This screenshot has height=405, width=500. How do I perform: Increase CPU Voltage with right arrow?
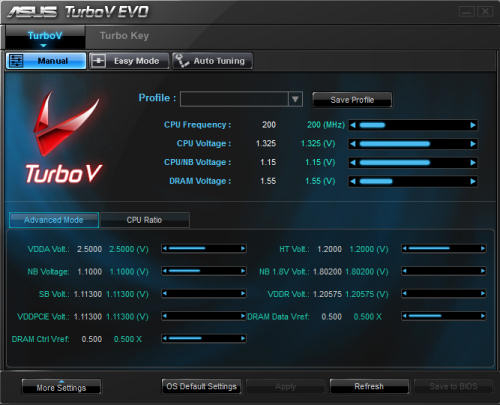473,144
